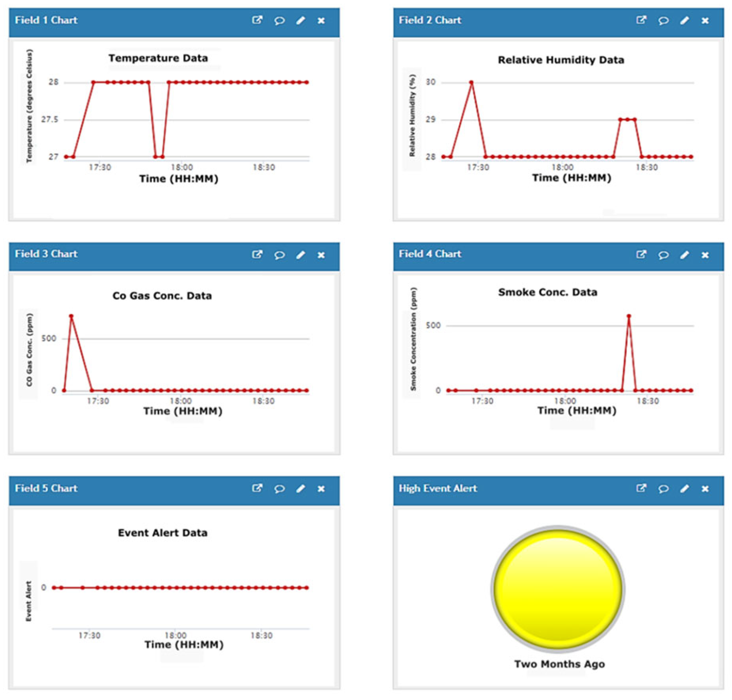Click the yellow High Event Alert lamp

[x=558, y=589]
